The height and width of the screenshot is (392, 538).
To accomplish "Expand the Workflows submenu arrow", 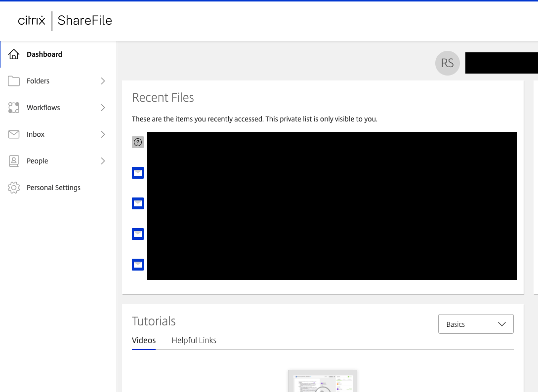I will 103,108.
